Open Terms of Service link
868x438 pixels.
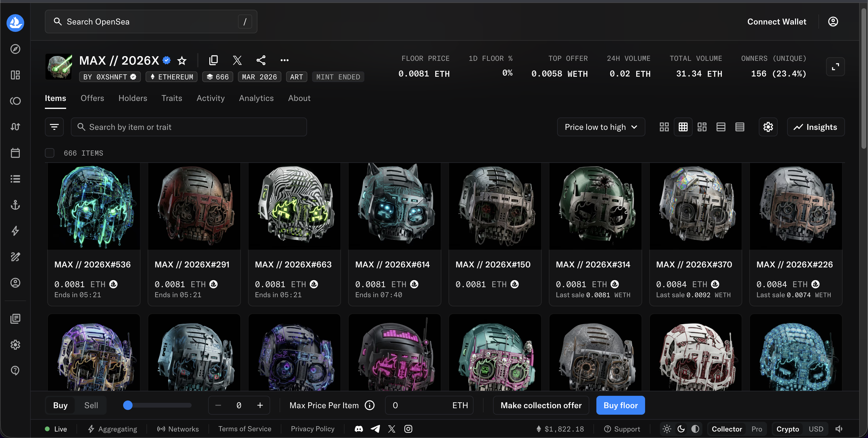pos(245,429)
